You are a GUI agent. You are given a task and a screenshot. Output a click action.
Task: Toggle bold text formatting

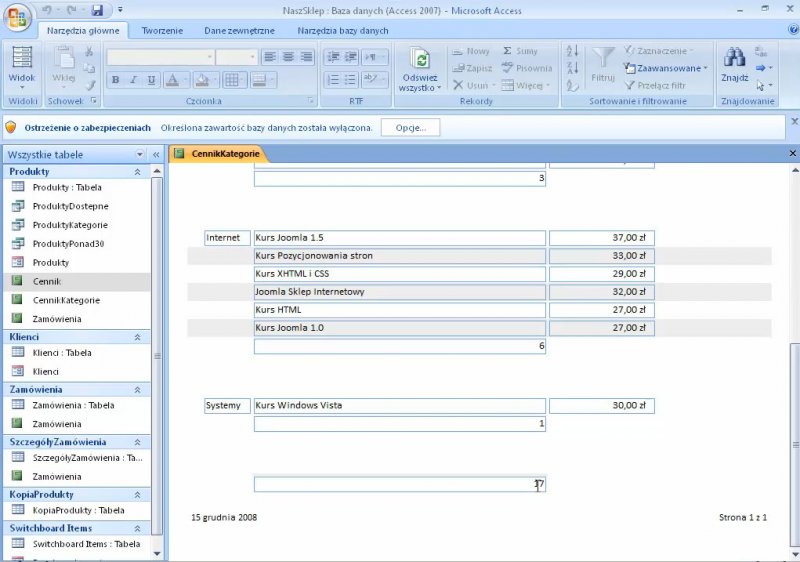point(115,80)
